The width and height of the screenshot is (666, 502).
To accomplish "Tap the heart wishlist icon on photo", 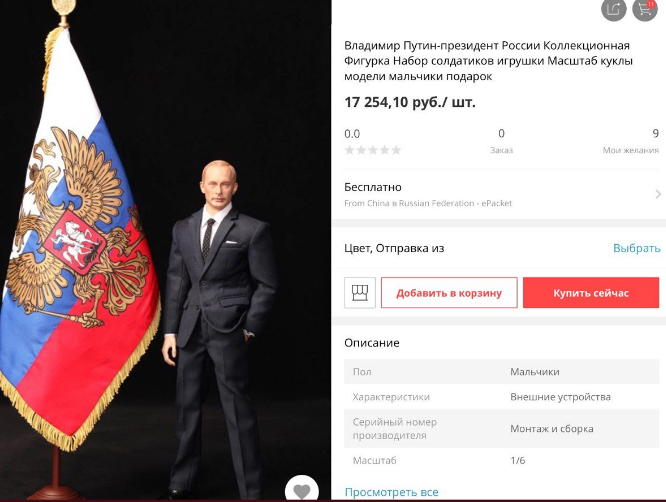I will [302, 491].
